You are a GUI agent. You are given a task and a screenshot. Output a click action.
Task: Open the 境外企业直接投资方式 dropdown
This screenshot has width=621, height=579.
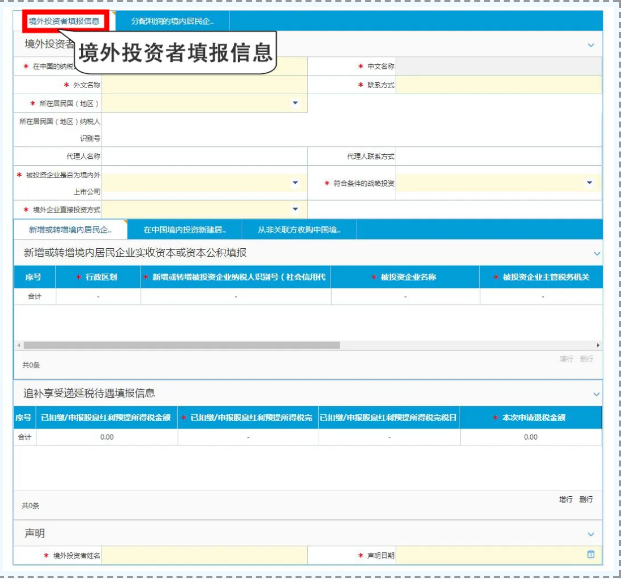click(295, 209)
